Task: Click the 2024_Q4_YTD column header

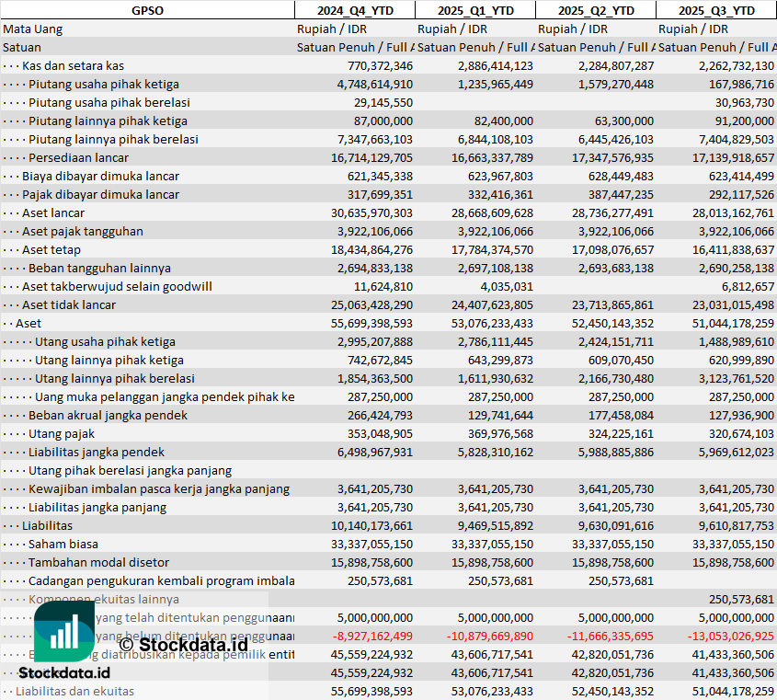Action: [354, 10]
